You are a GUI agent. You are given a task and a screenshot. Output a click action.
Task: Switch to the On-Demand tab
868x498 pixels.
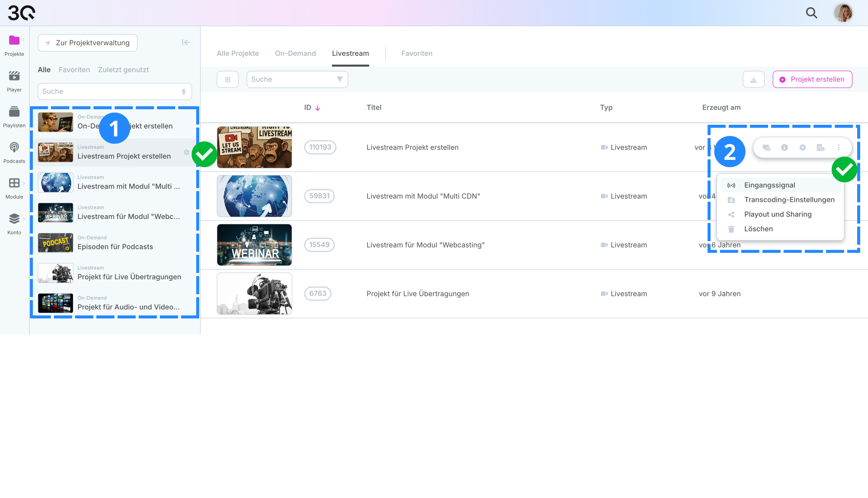click(x=295, y=53)
